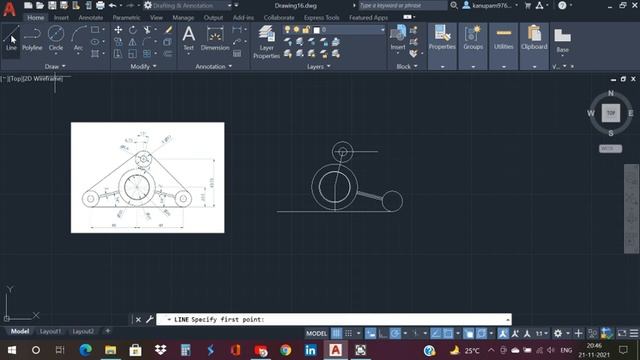Viewport: 640px width, 360px height.
Task: Open Google Chrome from taskbar
Action: coord(285,350)
